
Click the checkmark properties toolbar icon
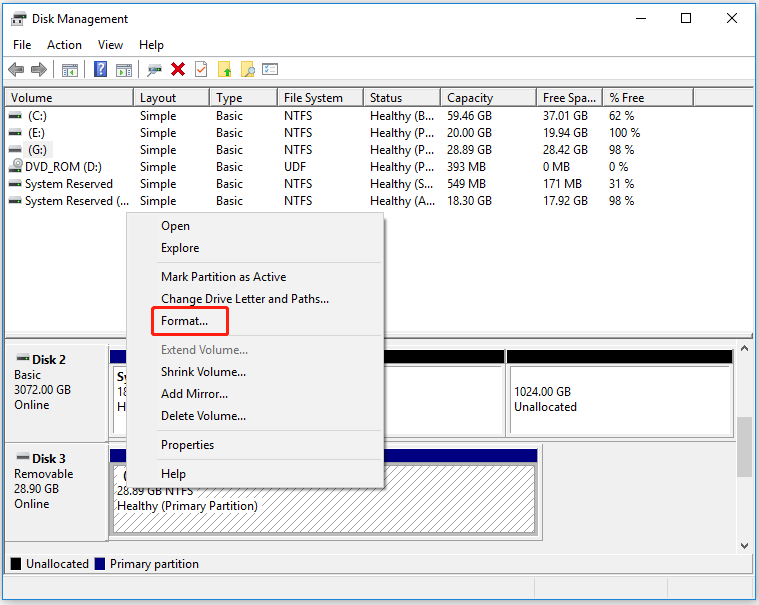(x=201, y=69)
